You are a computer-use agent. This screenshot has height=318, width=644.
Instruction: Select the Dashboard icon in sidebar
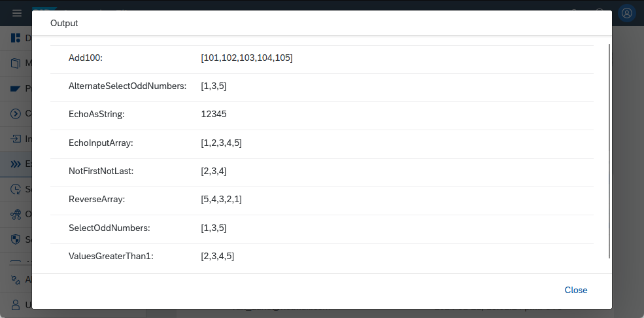[16, 38]
